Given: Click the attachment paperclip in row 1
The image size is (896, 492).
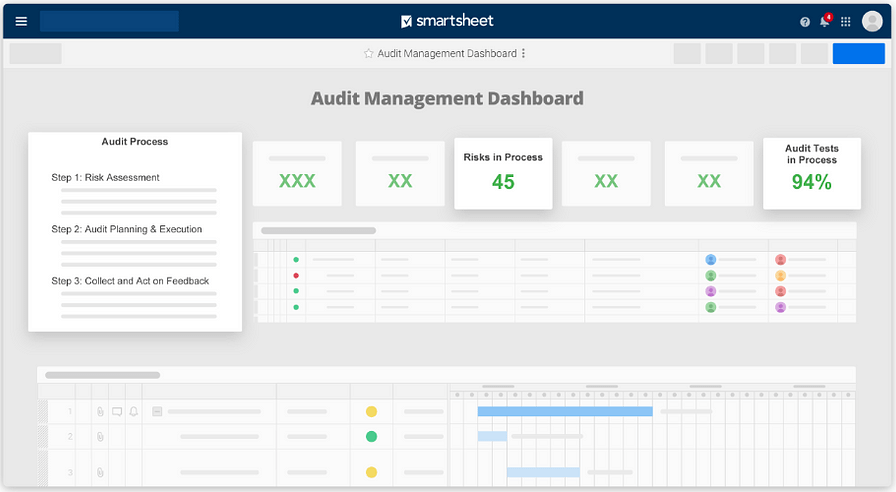Looking at the screenshot, I should 100,411.
